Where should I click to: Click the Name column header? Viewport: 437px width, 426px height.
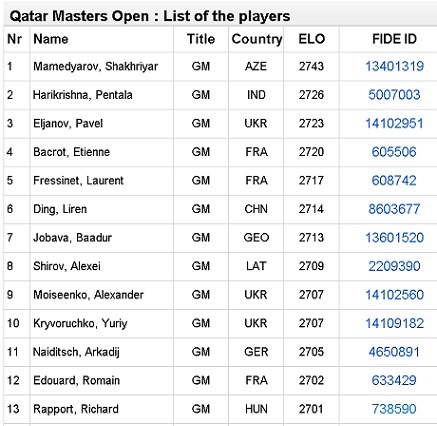(51, 39)
